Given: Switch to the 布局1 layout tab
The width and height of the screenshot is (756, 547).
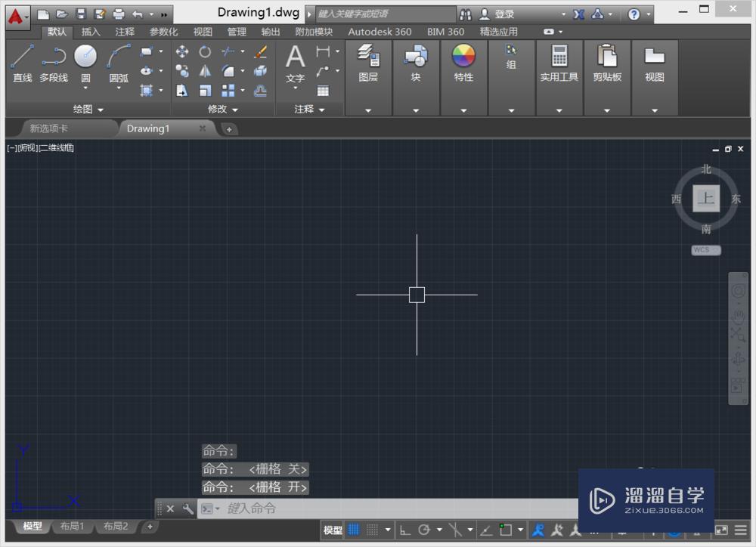Looking at the screenshot, I should 72,527.
